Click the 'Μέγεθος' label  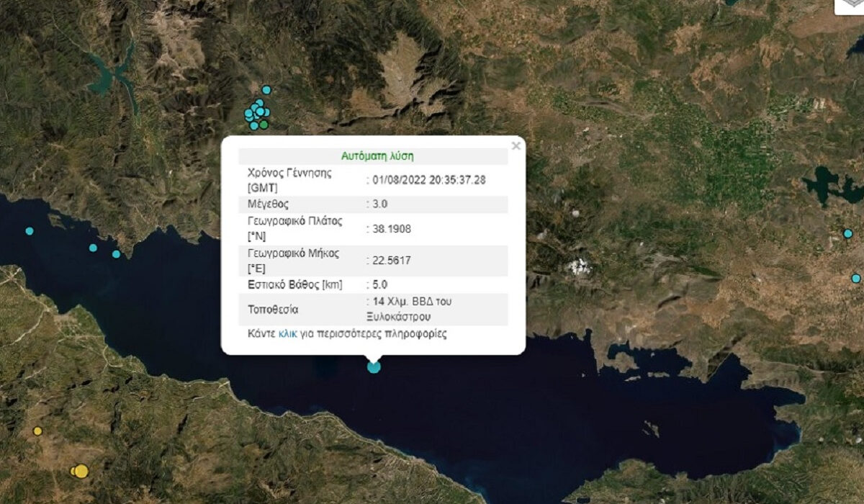[268, 204]
